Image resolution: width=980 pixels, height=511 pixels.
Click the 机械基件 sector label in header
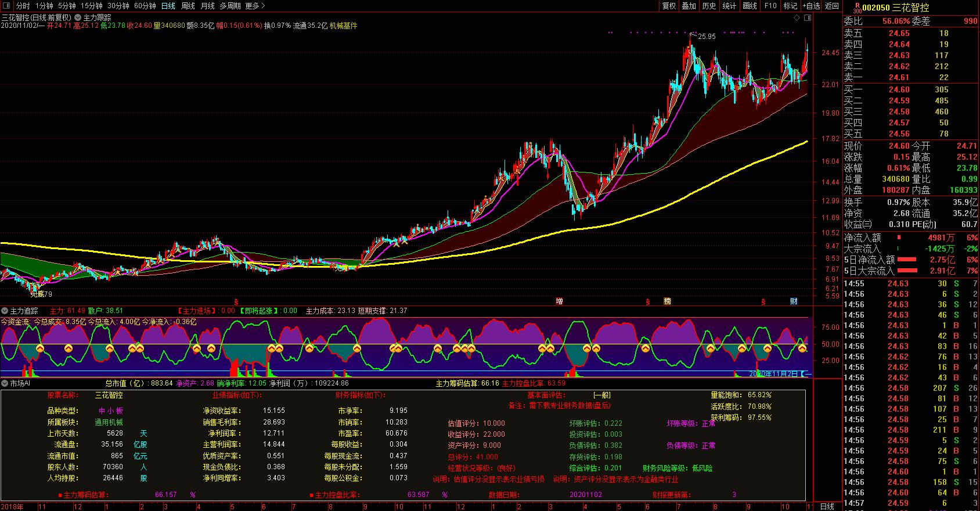[x=344, y=26]
